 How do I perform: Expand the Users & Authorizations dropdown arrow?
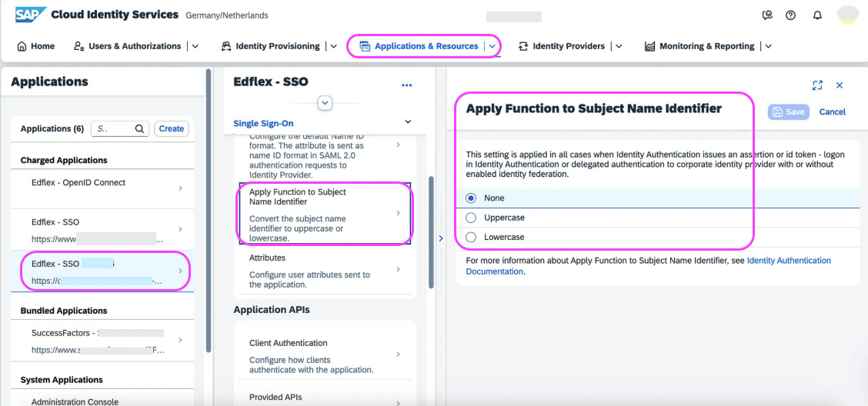pos(195,46)
